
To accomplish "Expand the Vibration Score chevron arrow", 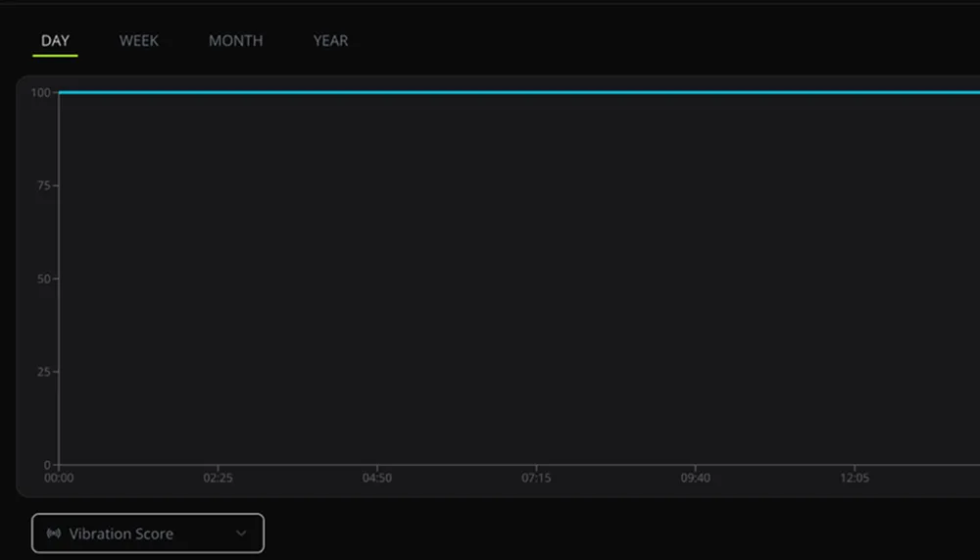I will click(x=241, y=534).
